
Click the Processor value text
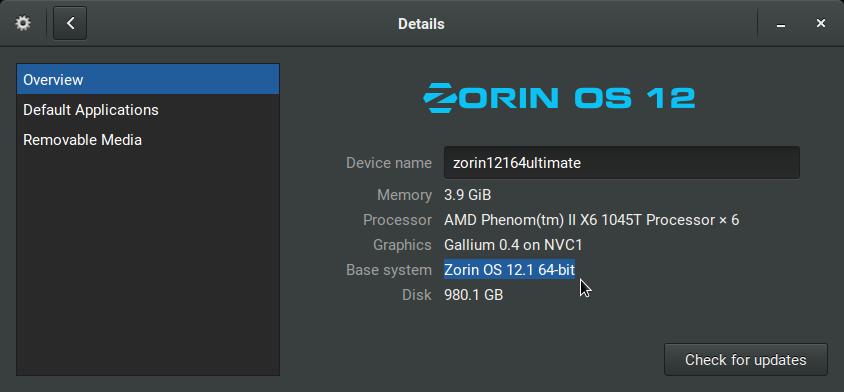(592, 220)
